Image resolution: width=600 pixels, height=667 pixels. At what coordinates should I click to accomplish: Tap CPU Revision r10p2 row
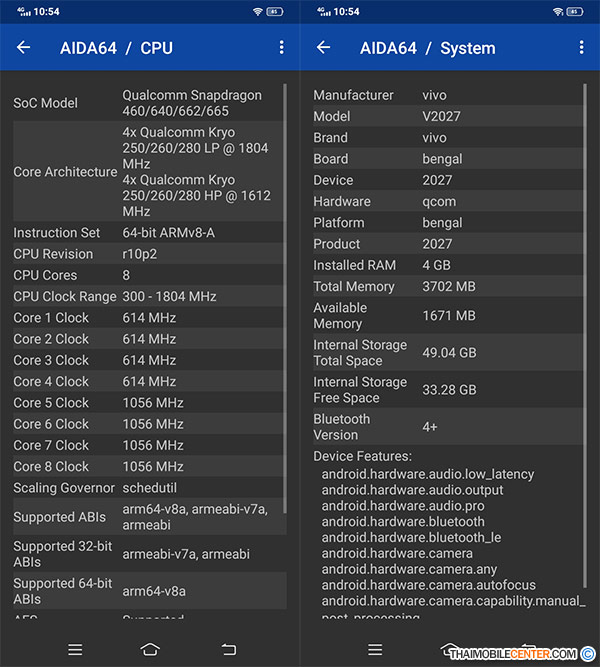[x=148, y=254]
